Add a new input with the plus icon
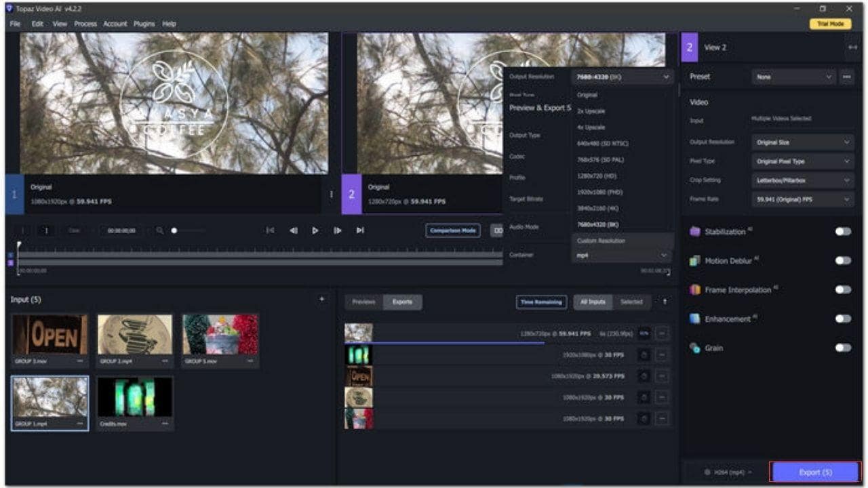The height and width of the screenshot is (488, 868). (321, 300)
